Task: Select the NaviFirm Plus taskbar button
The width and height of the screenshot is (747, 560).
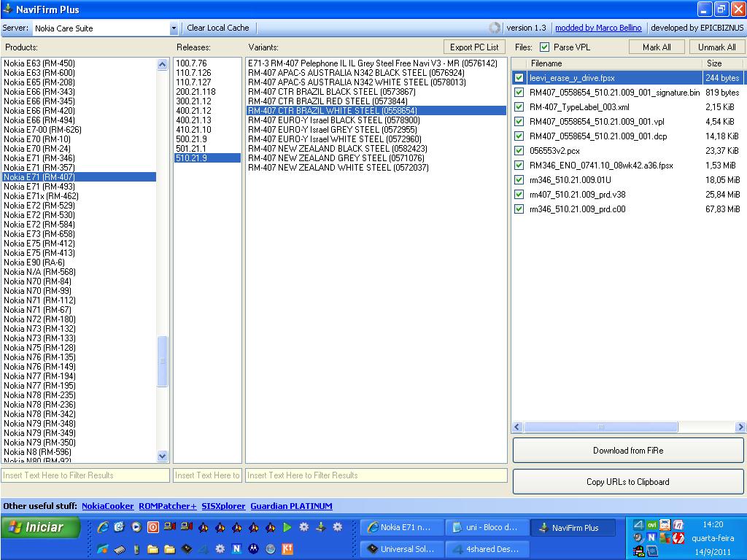Action: pyautogui.click(x=572, y=527)
